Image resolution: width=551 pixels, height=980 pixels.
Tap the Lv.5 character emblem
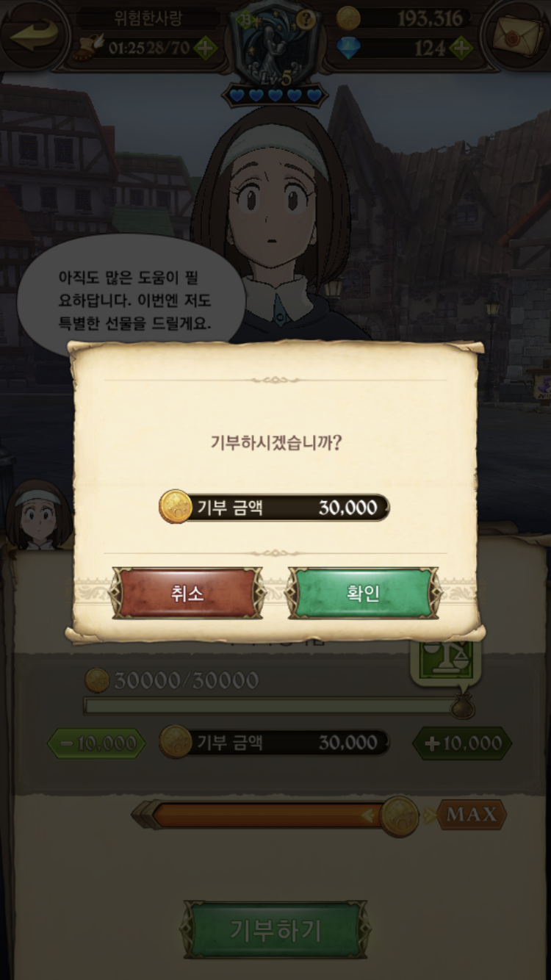(x=275, y=44)
